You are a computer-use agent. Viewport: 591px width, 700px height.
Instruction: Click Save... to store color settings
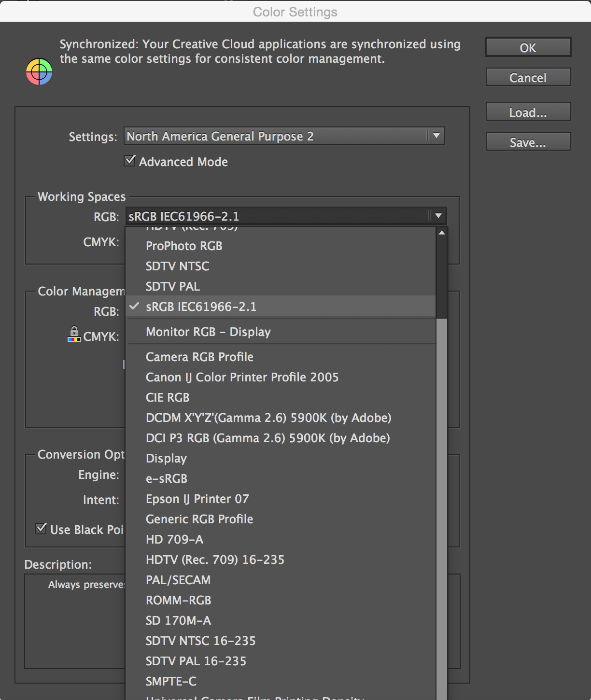528,142
